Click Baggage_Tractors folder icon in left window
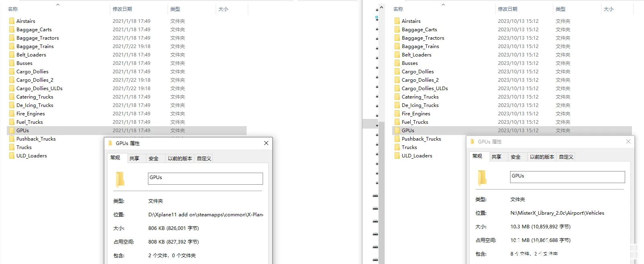 (12, 38)
